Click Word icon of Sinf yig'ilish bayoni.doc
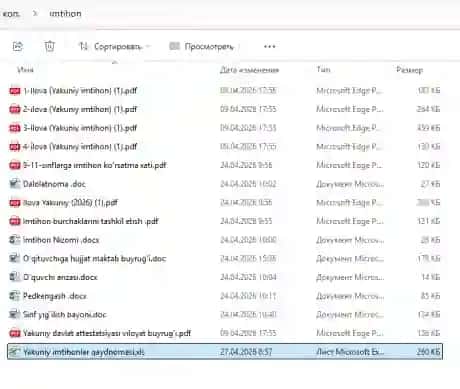Image resolution: width=460 pixels, height=389 pixels. (x=15, y=314)
